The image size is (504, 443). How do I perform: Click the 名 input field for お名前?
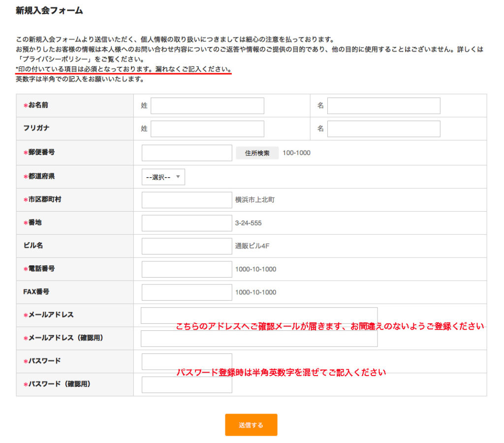click(383, 106)
